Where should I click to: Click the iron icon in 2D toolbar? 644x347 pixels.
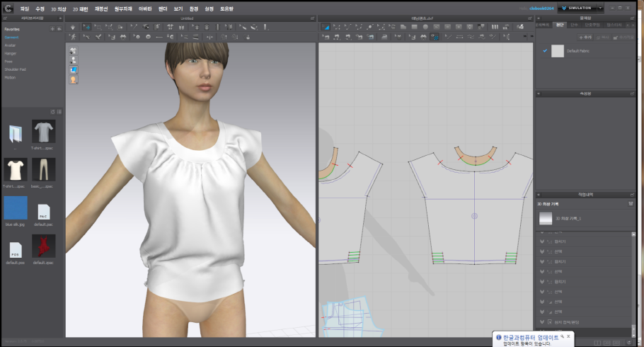384,37
